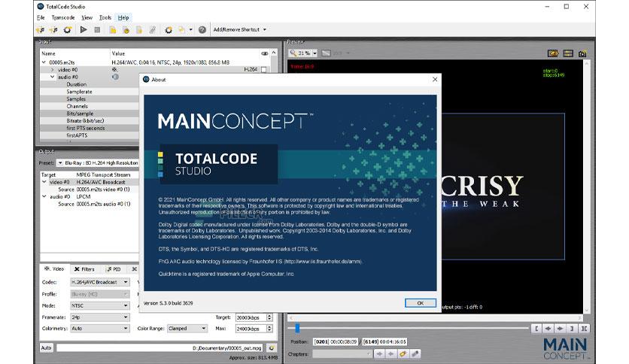The width and height of the screenshot is (629, 364).
Task: Click the add video source toolbar icon
Action: pos(40,29)
